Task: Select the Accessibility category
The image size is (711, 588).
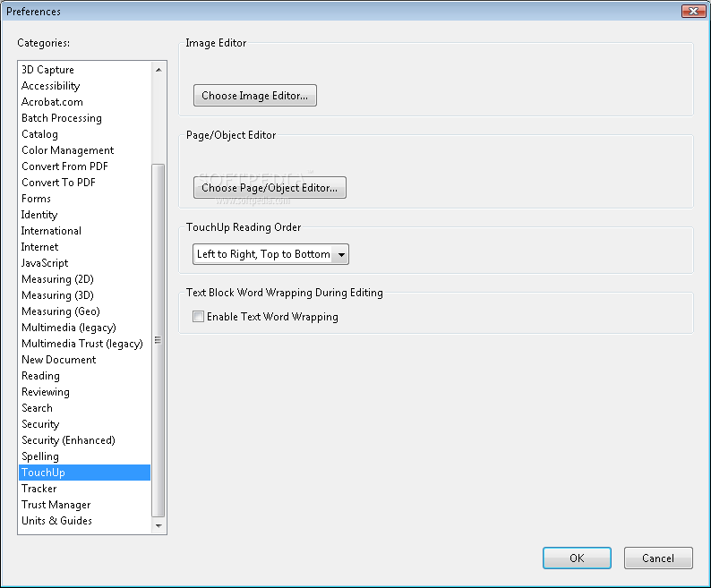Action: (84, 86)
